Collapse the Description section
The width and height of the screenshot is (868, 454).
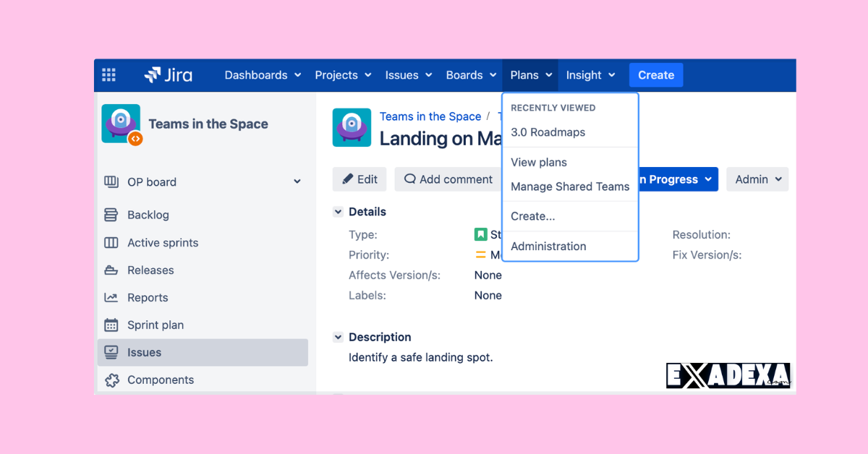[337, 337]
